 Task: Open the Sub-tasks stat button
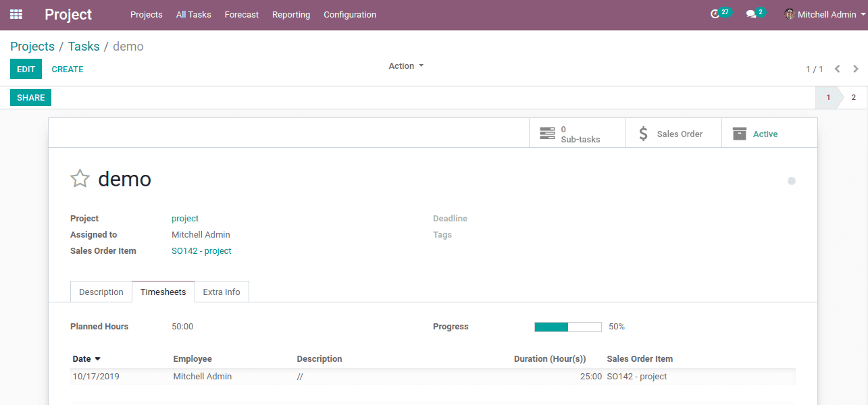578,134
